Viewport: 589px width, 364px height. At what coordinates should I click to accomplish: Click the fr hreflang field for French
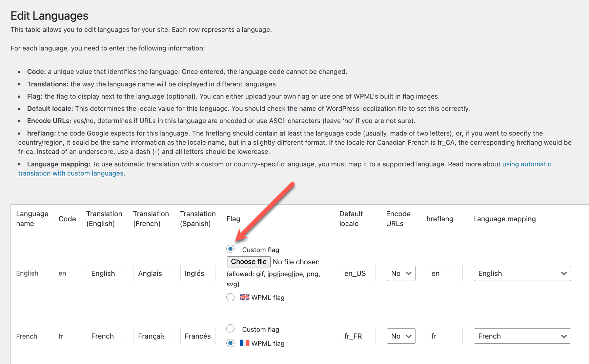coord(444,336)
